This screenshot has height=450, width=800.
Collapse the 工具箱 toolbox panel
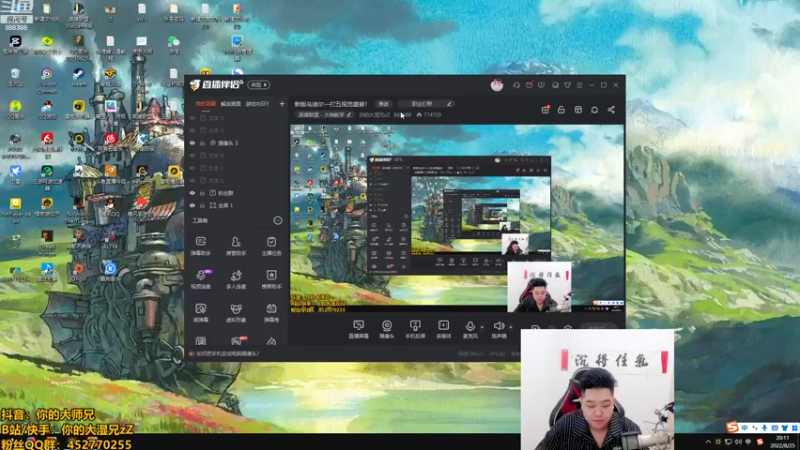tap(278, 220)
